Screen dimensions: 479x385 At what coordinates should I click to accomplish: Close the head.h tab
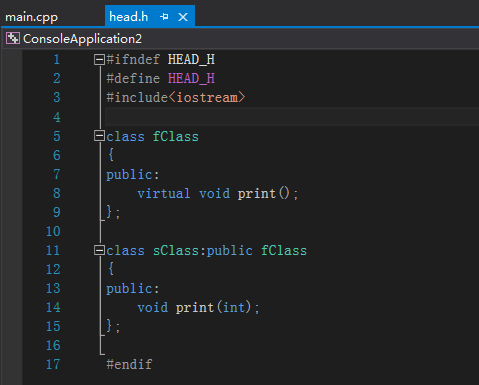click(183, 17)
